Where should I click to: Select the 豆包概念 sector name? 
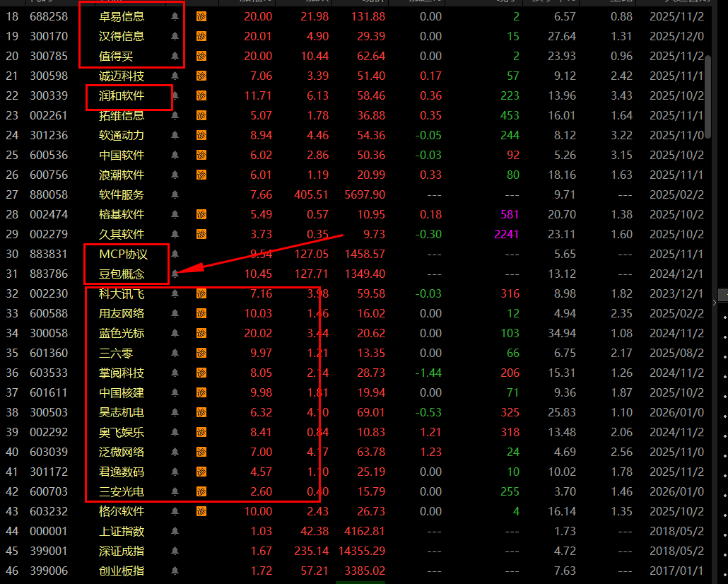(x=122, y=274)
